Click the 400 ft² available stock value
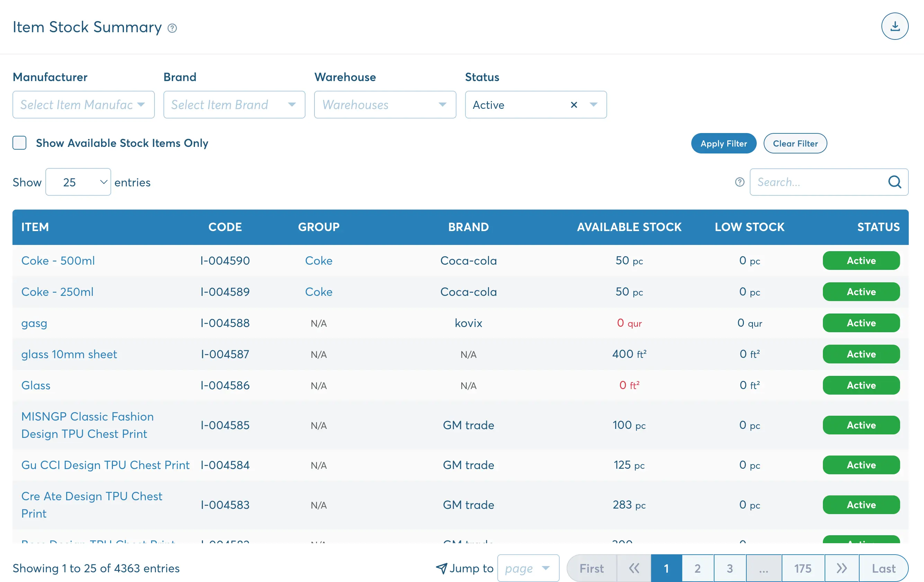The width and height of the screenshot is (924, 582). [629, 354]
